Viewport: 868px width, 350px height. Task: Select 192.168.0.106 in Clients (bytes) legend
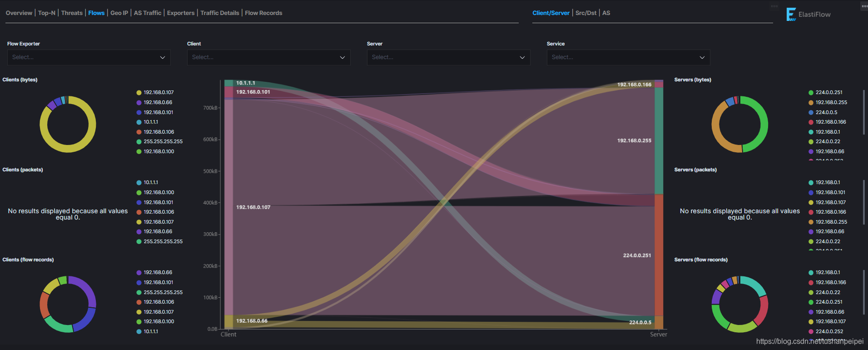(155, 132)
